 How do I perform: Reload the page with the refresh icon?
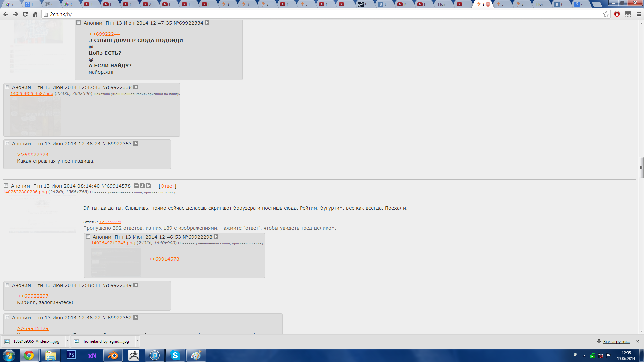point(25,14)
